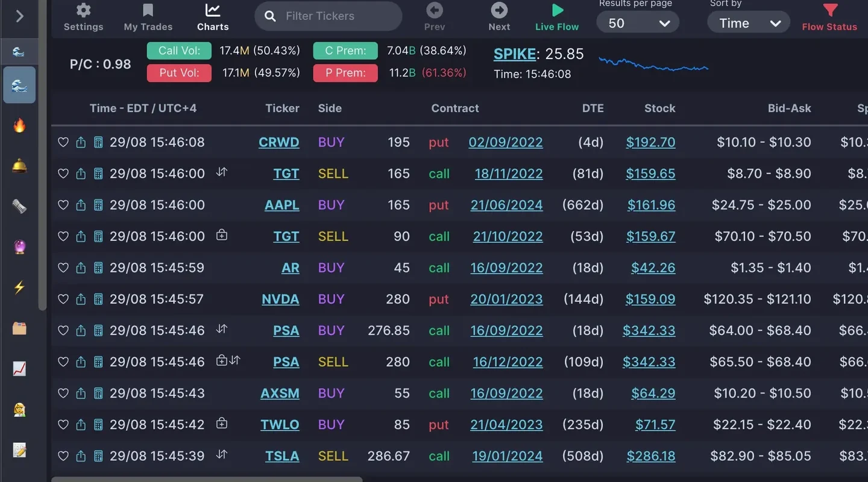Open the Sort by Time dropdown
This screenshot has width=868, height=482.
coord(749,23)
